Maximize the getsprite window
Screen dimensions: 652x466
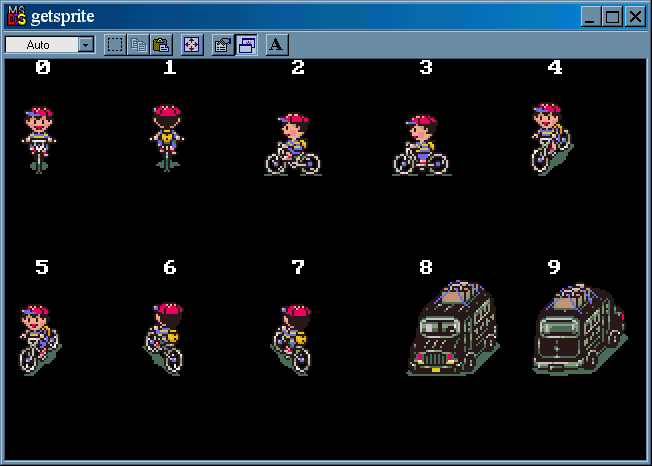(x=612, y=17)
